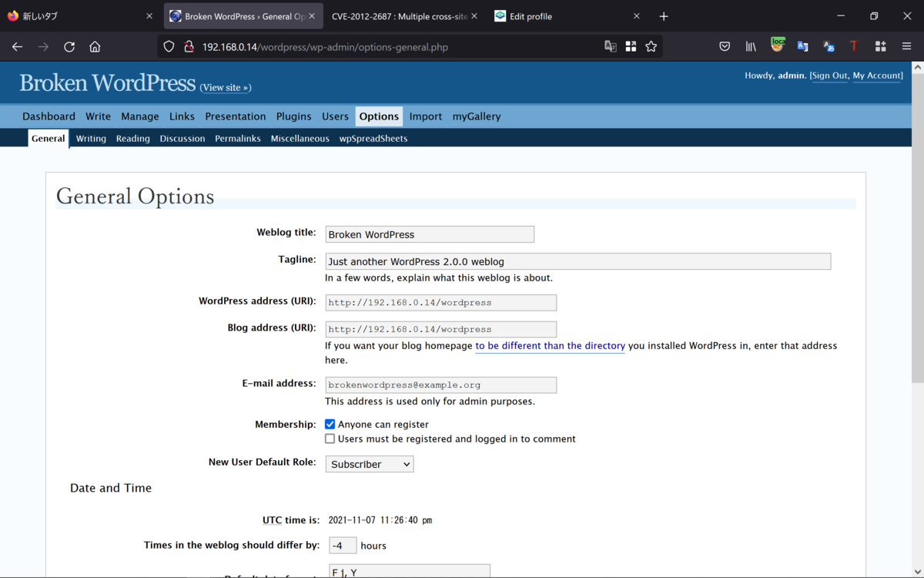
Task: Open the Links menu
Action: 182,116
